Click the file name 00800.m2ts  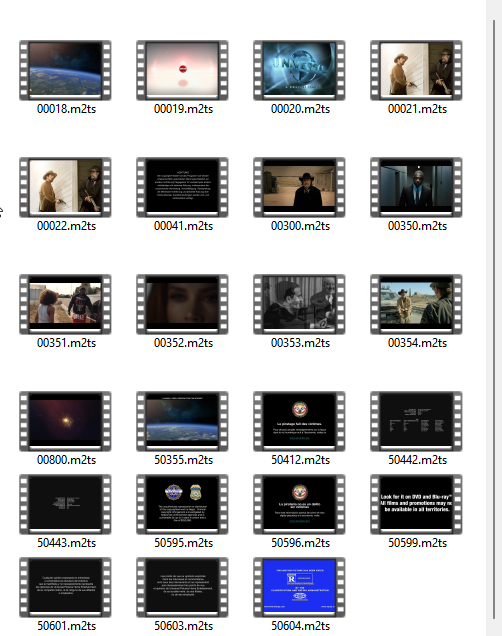[x=67, y=460]
